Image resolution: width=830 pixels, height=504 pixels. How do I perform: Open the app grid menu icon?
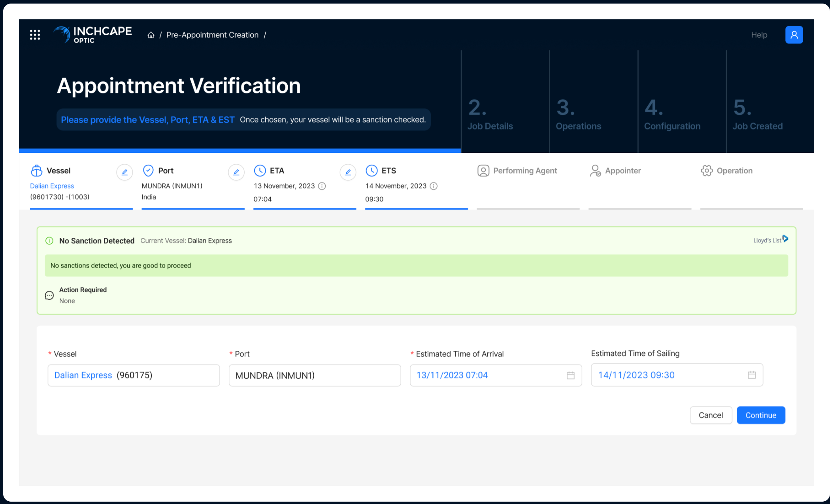[x=35, y=35]
